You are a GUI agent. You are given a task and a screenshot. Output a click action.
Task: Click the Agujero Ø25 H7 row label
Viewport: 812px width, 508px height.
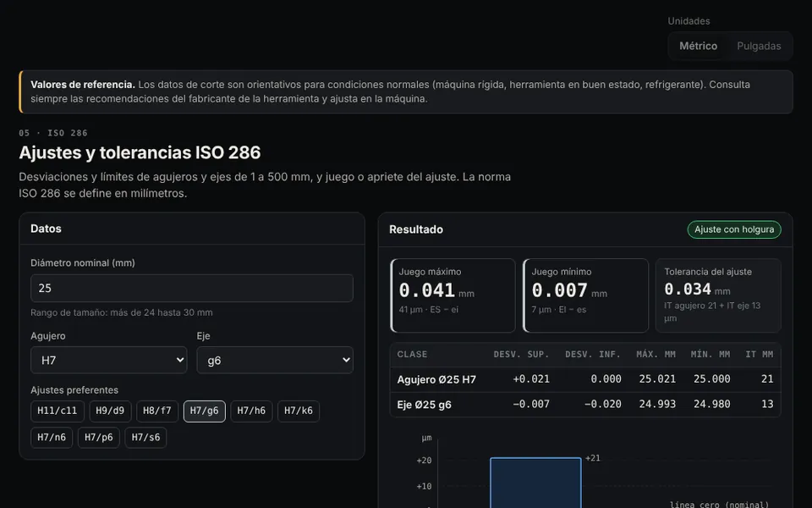[x=436, y=380]
